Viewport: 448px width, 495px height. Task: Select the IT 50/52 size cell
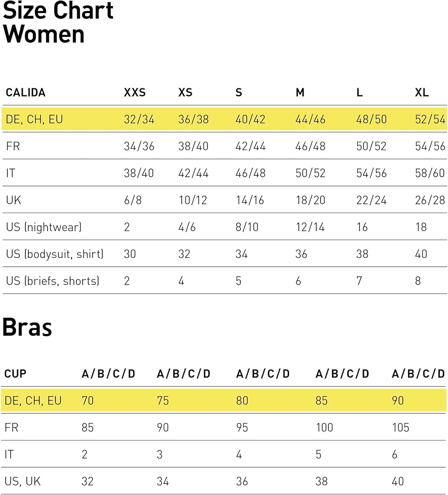pyautogui.click(x=310, y=173)
